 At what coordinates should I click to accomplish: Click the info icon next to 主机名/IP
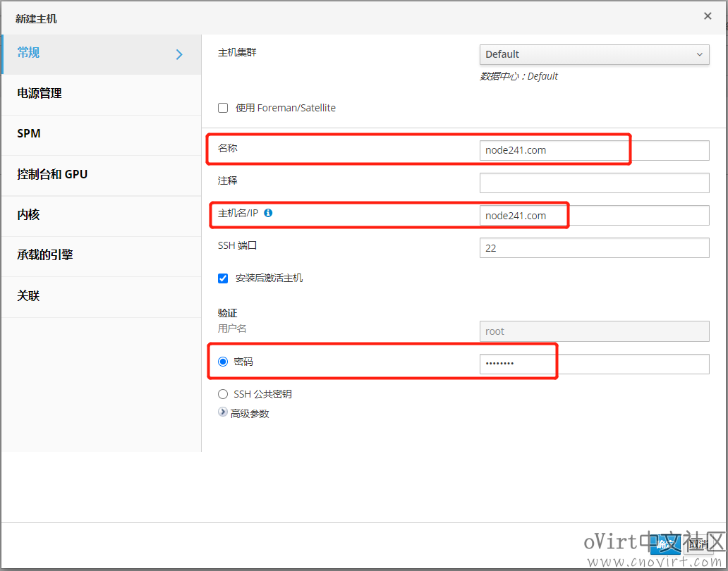point(268,213)
